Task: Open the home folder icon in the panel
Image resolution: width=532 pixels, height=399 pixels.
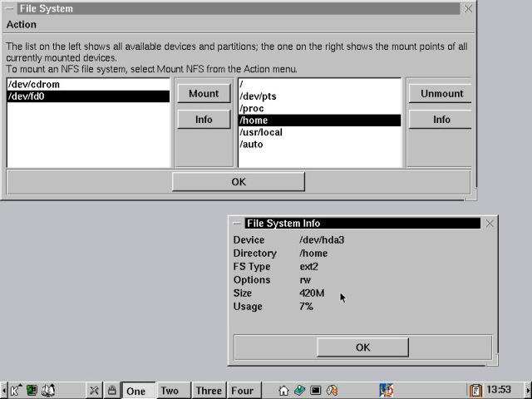Action: 283,390
